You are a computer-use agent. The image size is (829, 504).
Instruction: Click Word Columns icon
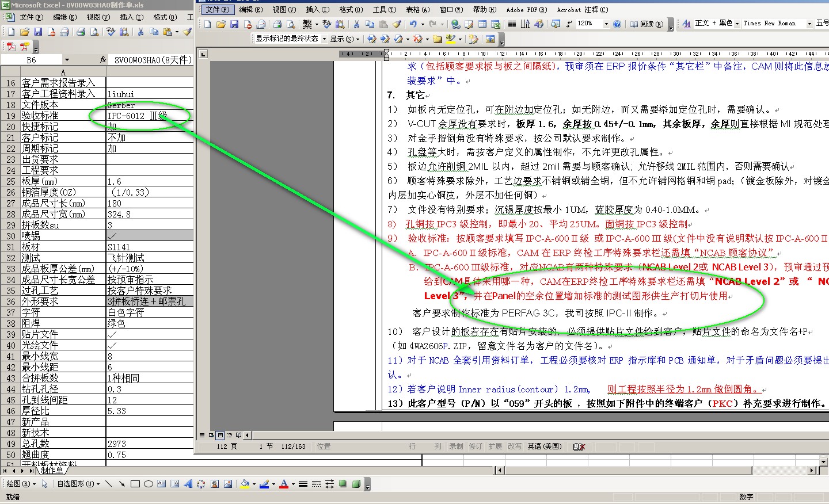tap(512, 24)
